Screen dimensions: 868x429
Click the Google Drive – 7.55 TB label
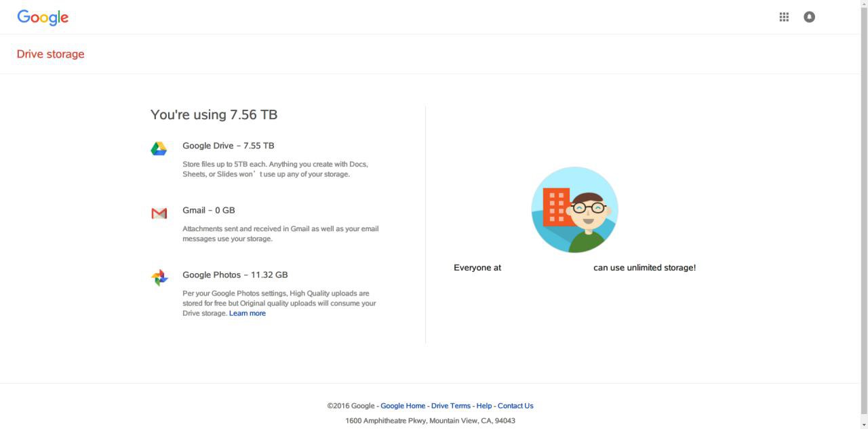coord(229,146)
